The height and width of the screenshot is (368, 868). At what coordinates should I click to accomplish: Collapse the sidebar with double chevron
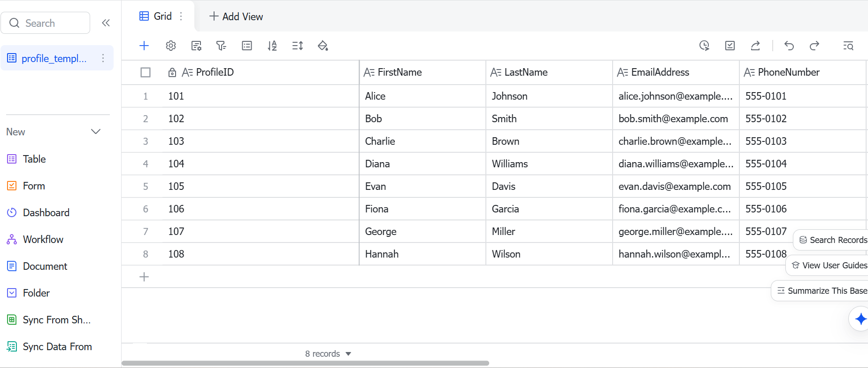[x=106, y=23]
